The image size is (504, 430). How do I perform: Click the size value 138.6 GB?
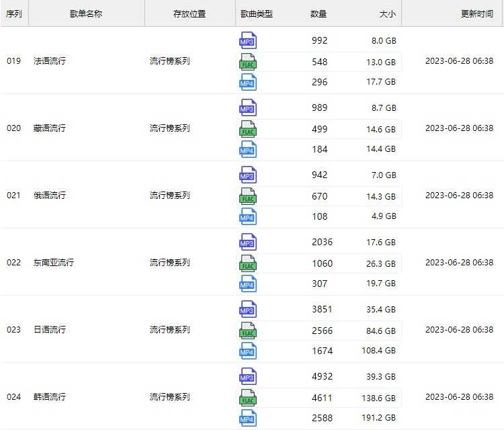pyautogui.click(x=378, y=398)
